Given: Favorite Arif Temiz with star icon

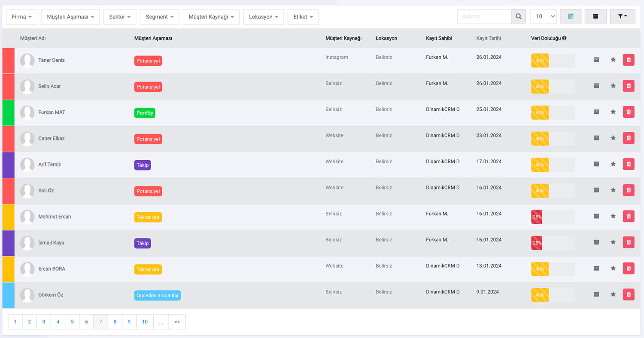Looking at the screenshot, I should coord(613,164).
